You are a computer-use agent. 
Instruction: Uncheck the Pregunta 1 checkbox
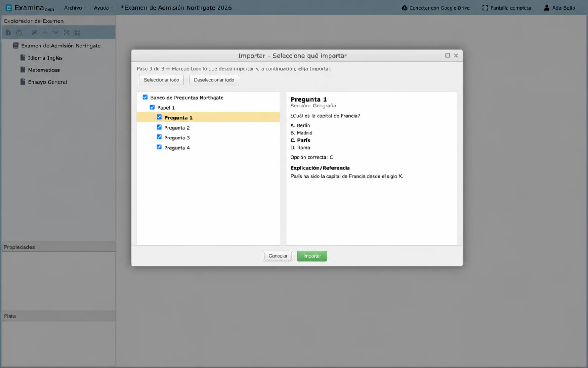(159, 117)
